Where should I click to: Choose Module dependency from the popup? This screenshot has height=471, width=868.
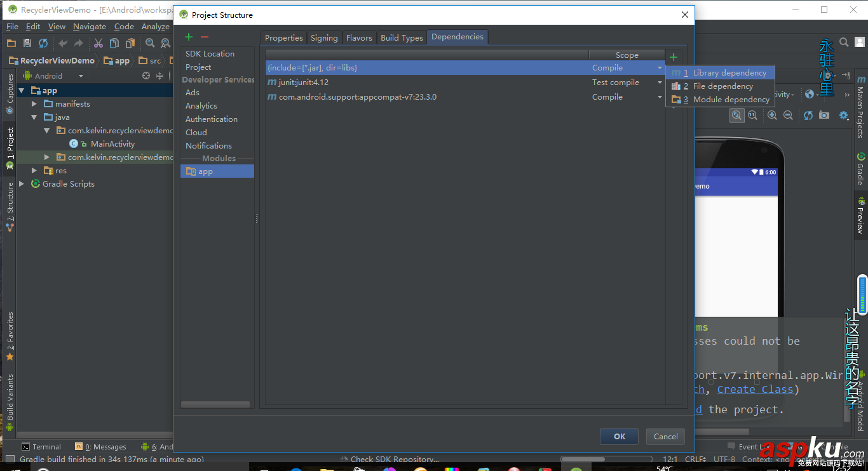pos(720,100)
